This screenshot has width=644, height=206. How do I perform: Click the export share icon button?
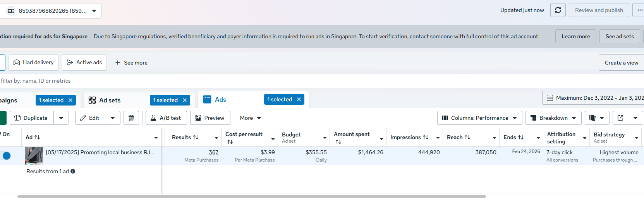tap(620, 118)
